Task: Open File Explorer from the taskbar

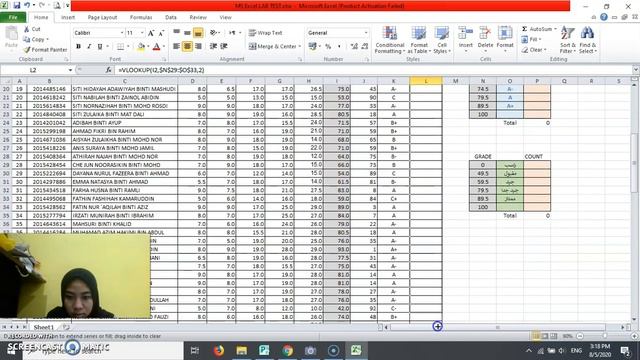Action: pyautogui.click(x=242, y=350)
